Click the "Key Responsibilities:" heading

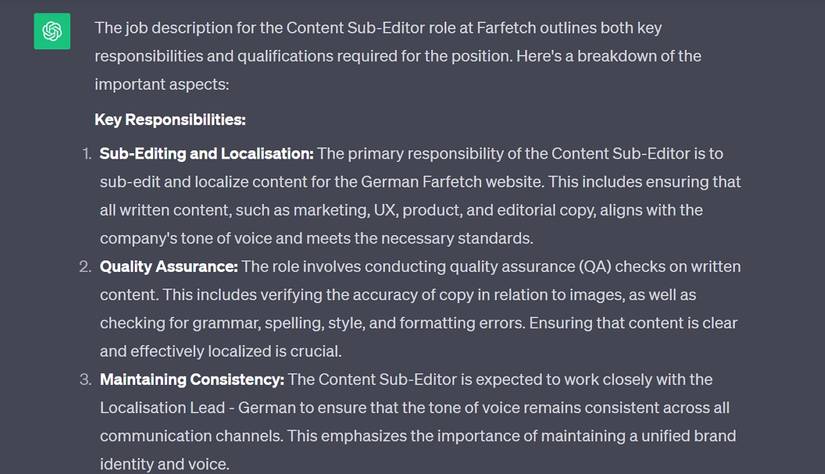click(x=170, y=120)
